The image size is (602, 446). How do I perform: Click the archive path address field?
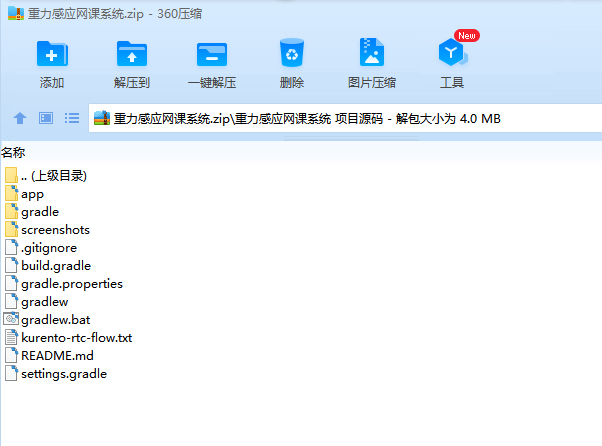[x=345, y=118]
